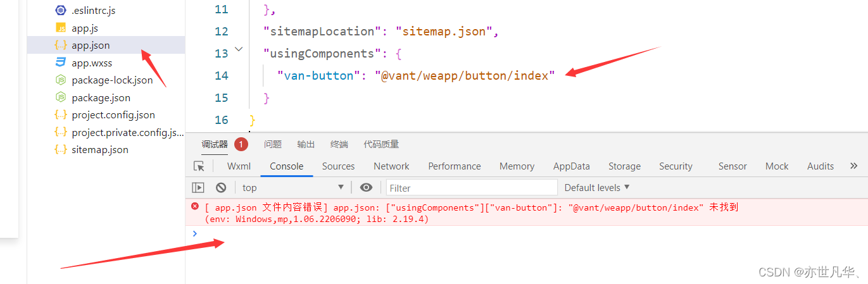
Task: Open sitemap.json in the file tree
Action: pyautogui.click(x=100, y=150)
